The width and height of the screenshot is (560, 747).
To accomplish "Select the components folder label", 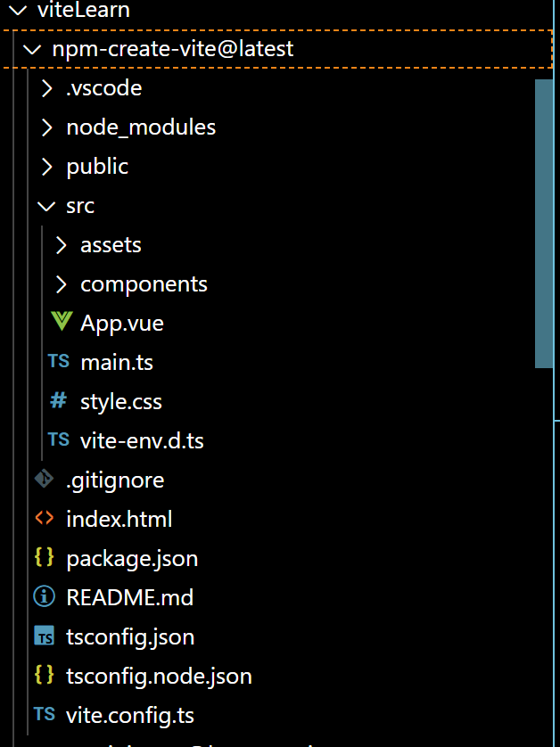I will coord(144,285).
